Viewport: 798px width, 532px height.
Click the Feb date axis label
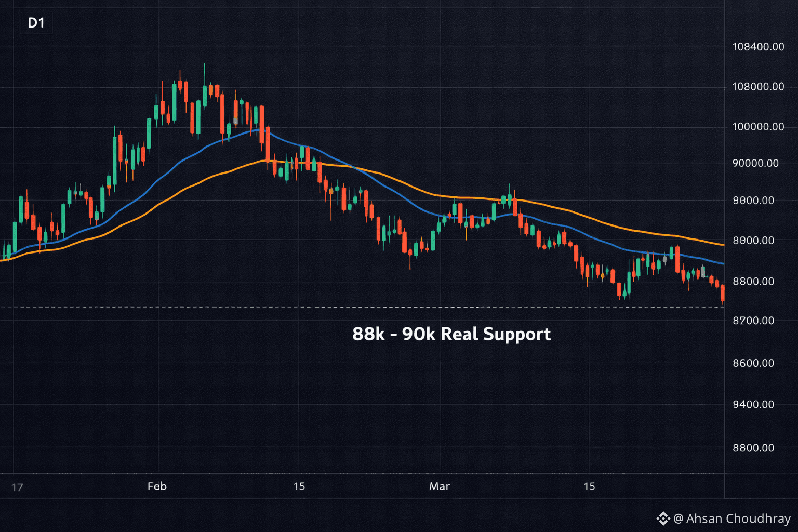pos(157,486)
